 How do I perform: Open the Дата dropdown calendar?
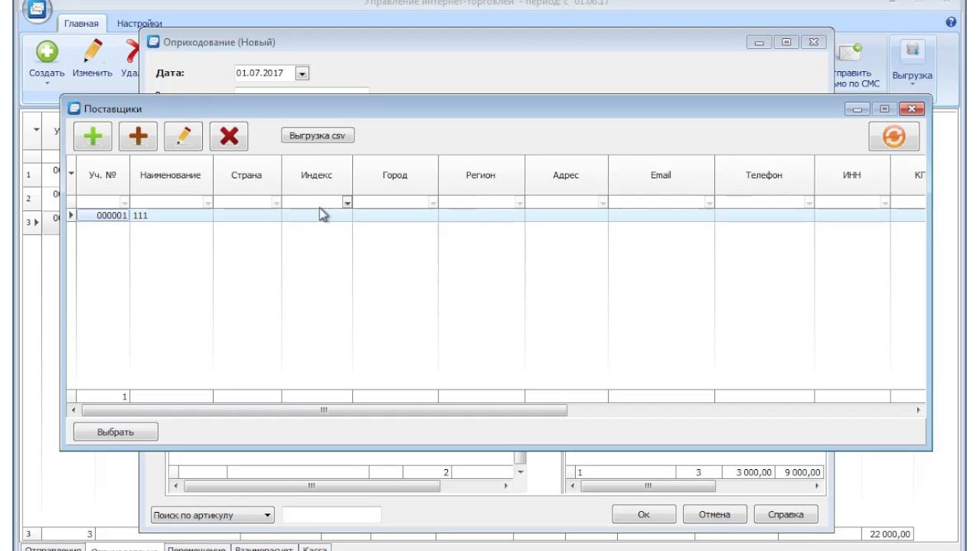[302, 73]
